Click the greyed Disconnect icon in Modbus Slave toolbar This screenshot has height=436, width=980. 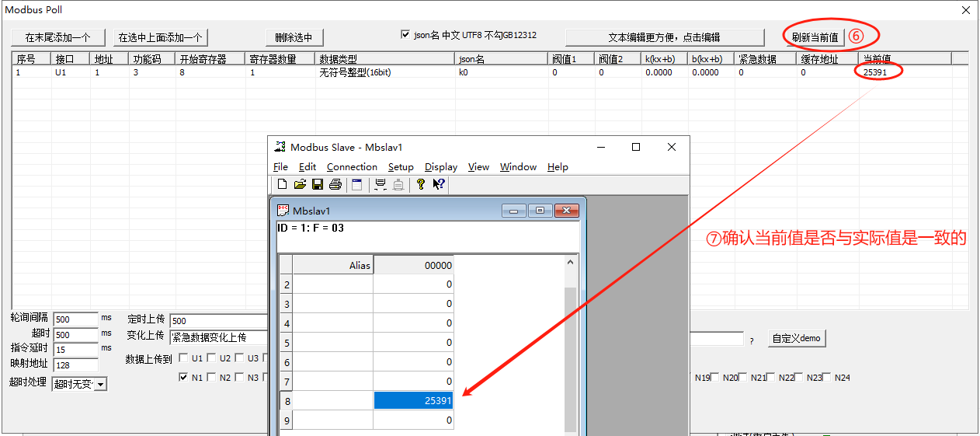click(398, 184)
